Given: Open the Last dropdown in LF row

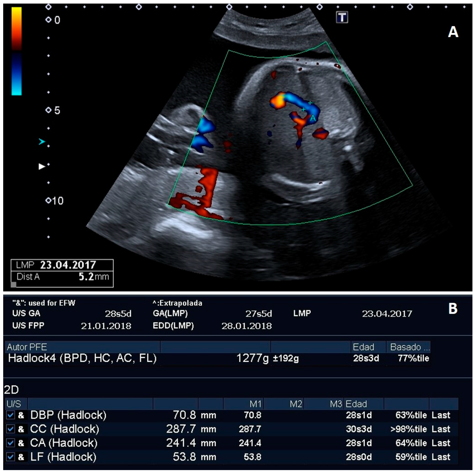Looking at the screenshot, I should point(441,457).
